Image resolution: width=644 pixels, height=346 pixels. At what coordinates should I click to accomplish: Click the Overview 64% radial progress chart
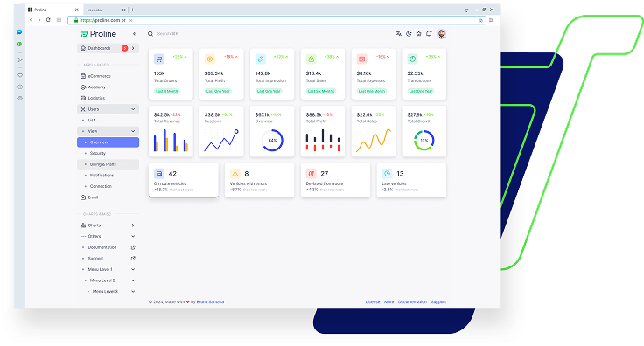click(x=272, y=140)
